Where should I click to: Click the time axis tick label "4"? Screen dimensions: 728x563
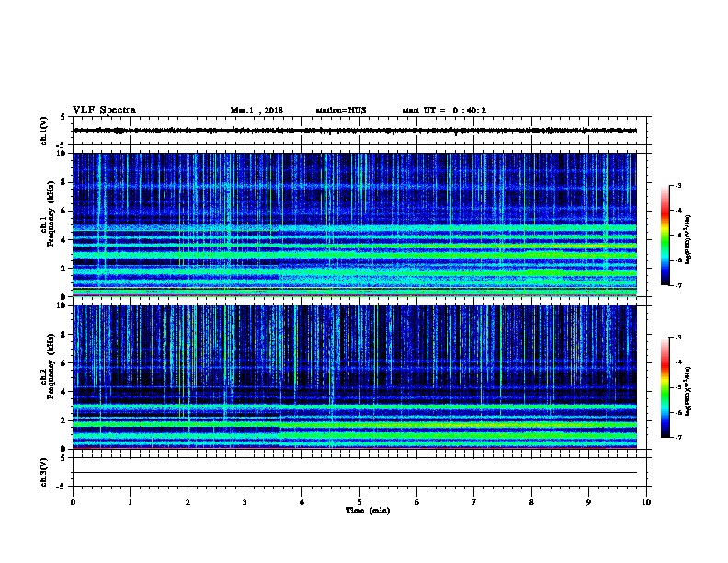pos(302,502)
